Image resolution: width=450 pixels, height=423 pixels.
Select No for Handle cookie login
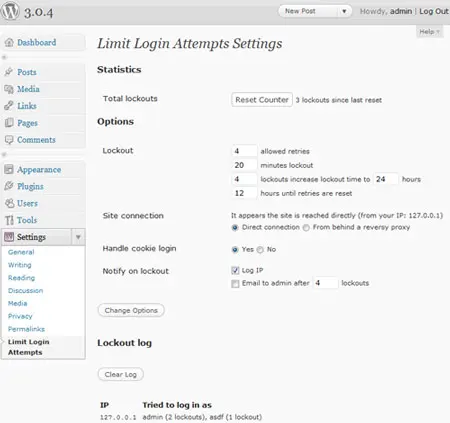pyautogui.click(x=260, y=250)
